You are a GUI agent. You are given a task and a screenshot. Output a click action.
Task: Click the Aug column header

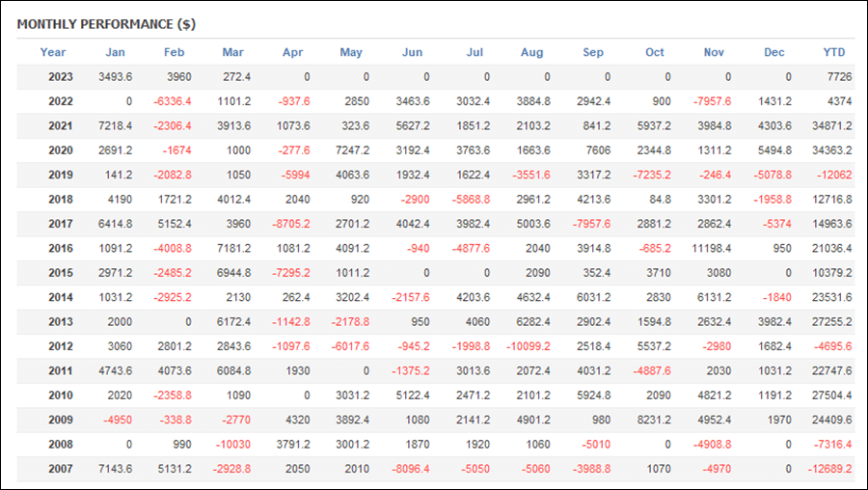click(x=531, y=53)
